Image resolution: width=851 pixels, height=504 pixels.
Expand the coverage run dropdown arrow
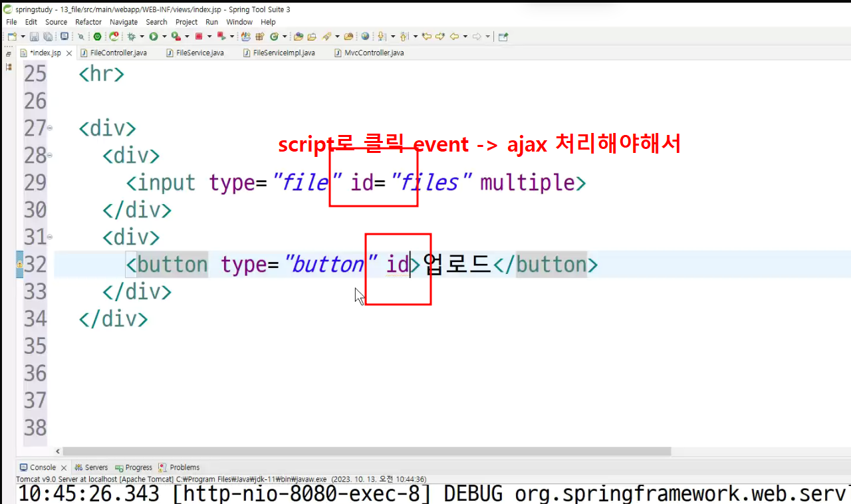[187, 37]
